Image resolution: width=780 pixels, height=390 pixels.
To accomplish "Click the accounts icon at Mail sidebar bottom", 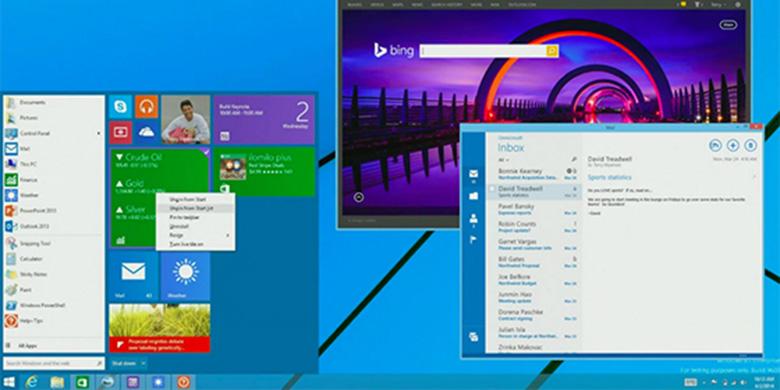I will [474, 337].
